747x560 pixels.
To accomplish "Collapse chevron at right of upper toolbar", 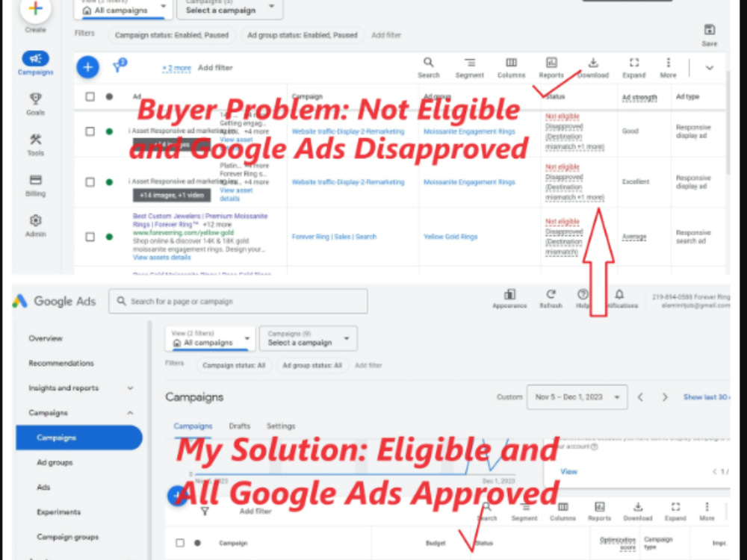I will 710,68.
